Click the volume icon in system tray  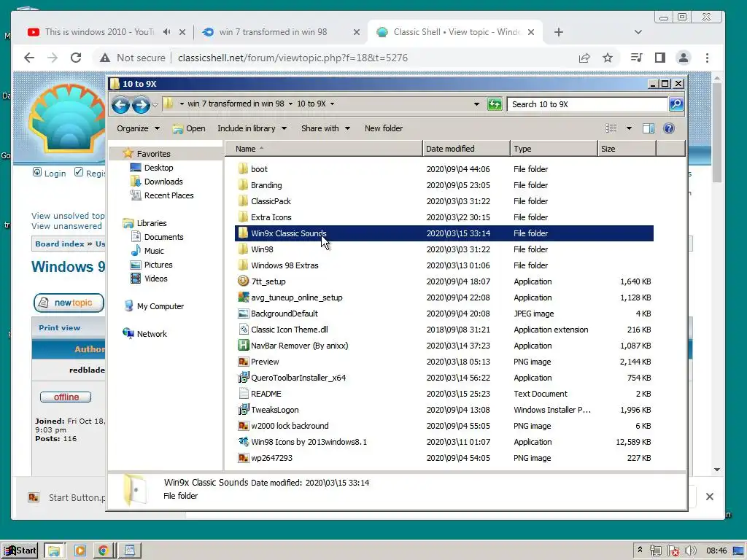(690, 551)
